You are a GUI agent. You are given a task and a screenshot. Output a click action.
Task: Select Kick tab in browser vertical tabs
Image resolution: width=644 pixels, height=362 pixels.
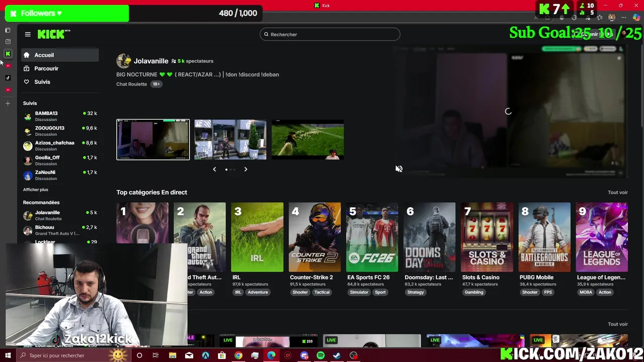[x=8, y=54]
